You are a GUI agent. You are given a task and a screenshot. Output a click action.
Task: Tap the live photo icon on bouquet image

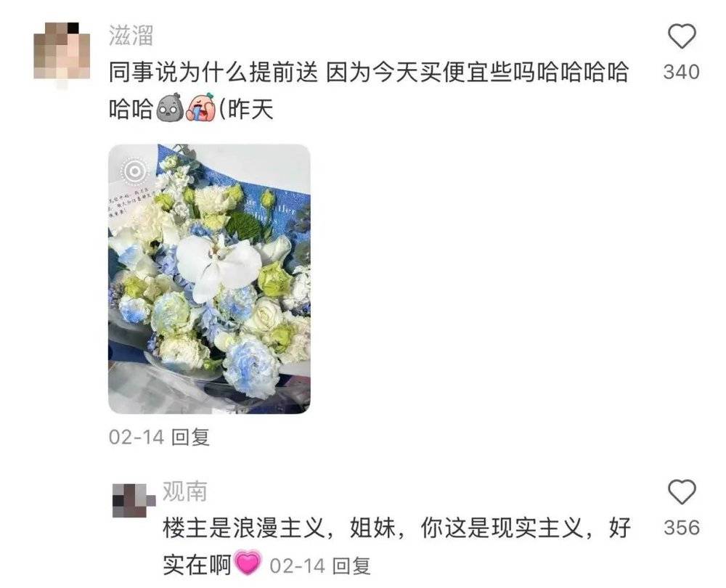tap(134, 171)
